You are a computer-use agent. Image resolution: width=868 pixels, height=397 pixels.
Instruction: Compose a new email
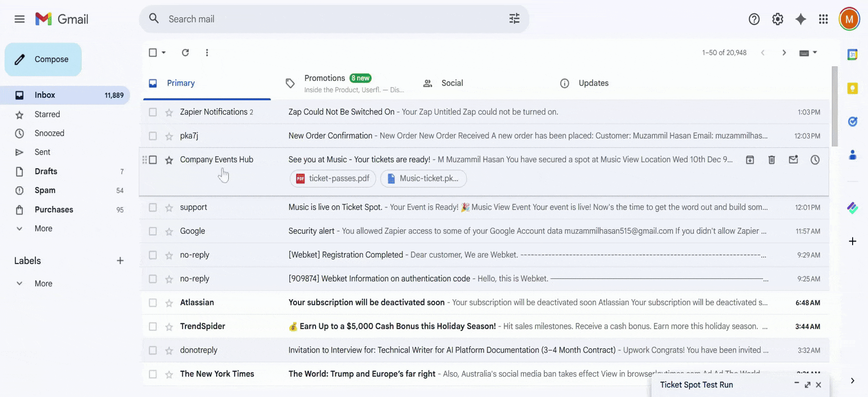point(43,59)
